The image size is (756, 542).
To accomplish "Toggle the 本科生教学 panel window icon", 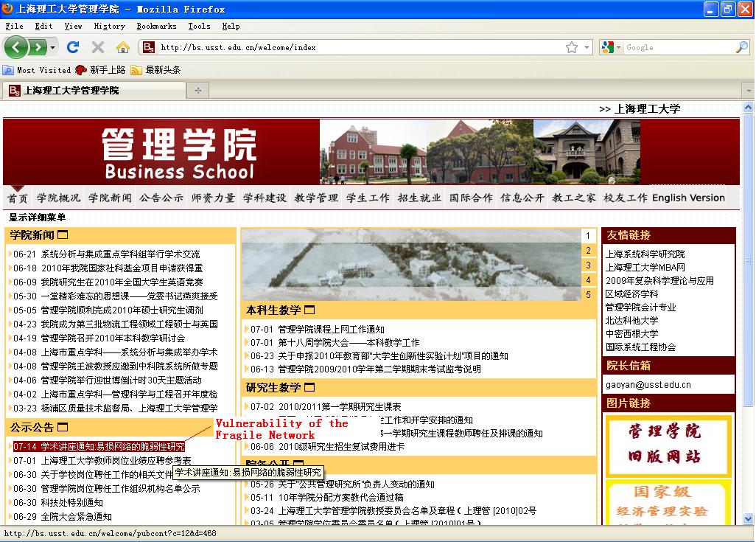I will [x=309, y=310].
